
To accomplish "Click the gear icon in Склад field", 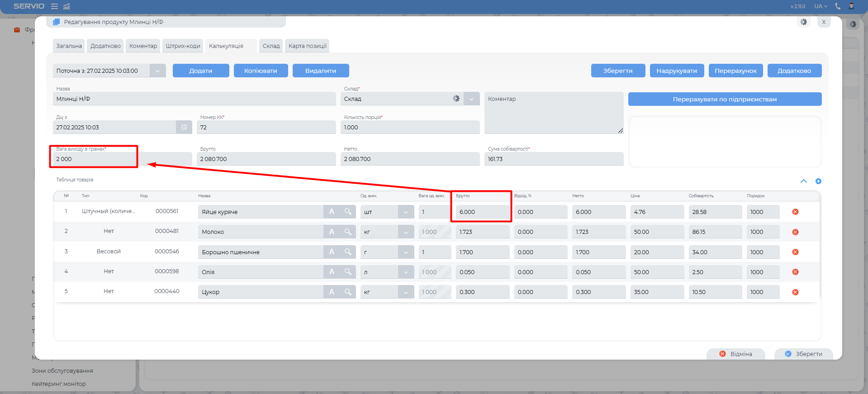I will [x=456, y=99].
